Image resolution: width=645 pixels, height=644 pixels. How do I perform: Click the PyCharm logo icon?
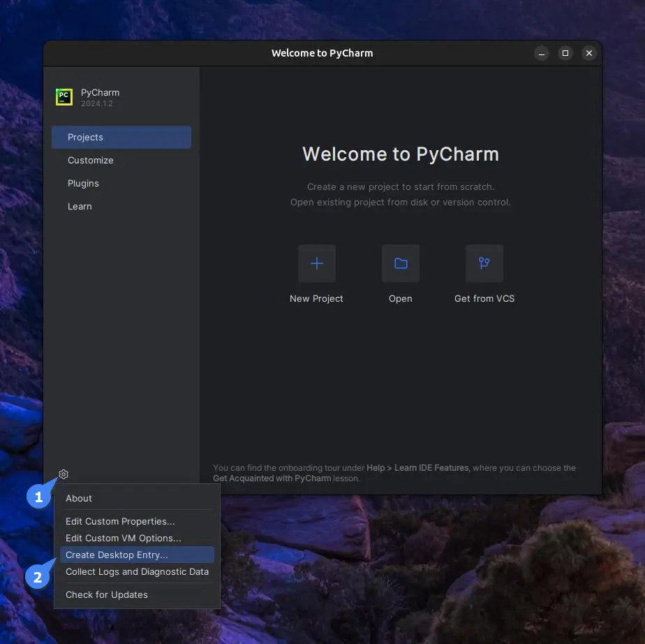coord(64,97)
